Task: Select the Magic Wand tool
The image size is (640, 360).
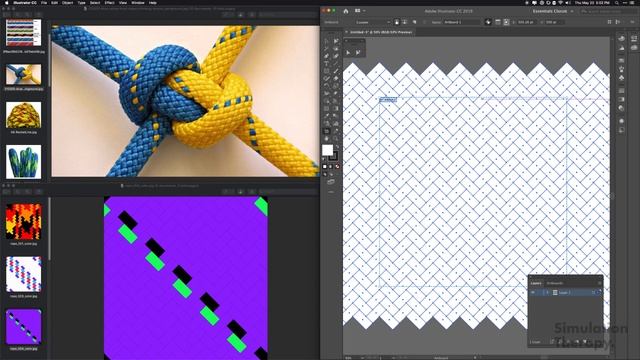Action: click(x=327, y=49)
